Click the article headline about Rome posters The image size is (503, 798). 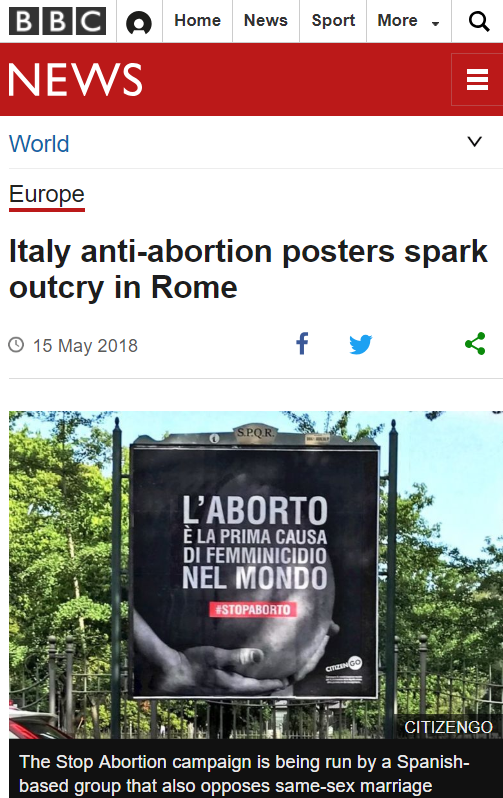pyautogui.click(x=248, y=269)
